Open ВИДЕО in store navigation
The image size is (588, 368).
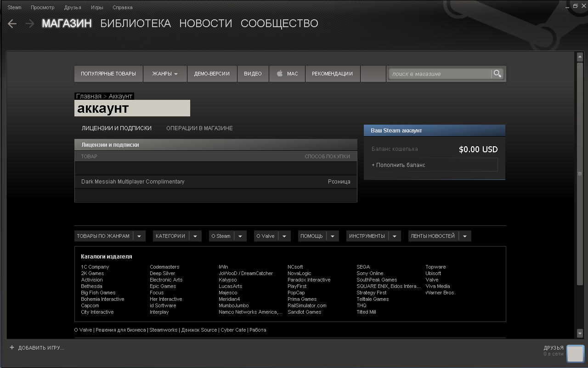(x=253, y=74)
